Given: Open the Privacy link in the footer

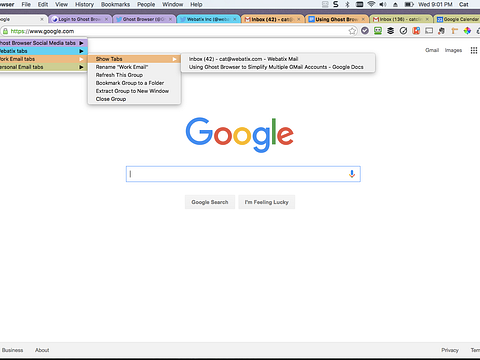Looking at the screenshot, I should tap(450, 350).
